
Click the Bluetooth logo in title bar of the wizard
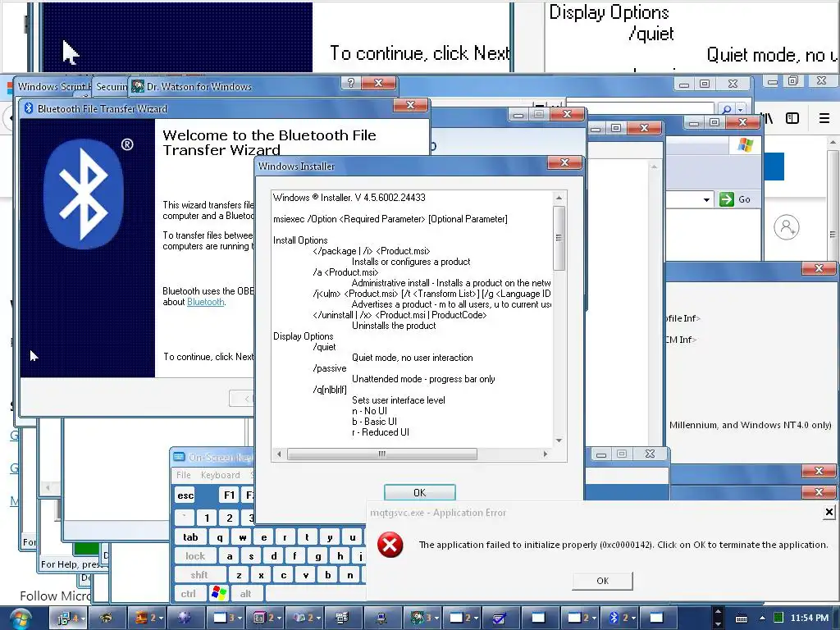click(29, 108)
